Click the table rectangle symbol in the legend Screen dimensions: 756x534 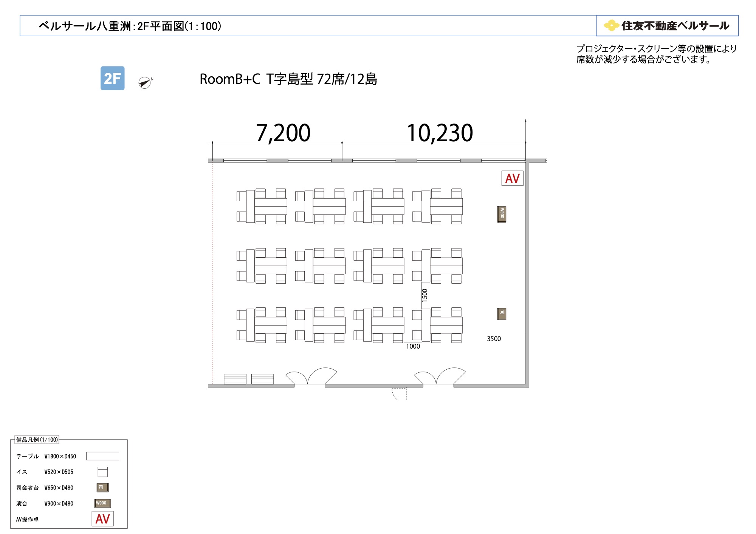pyautogui.click(x=102, y=456)
